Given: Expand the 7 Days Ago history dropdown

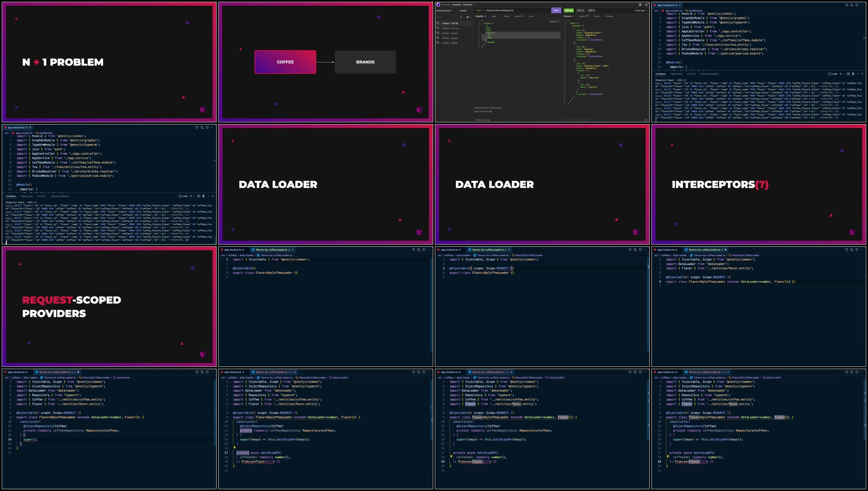Looking at the screenshot, I should (x=640, y=10).
